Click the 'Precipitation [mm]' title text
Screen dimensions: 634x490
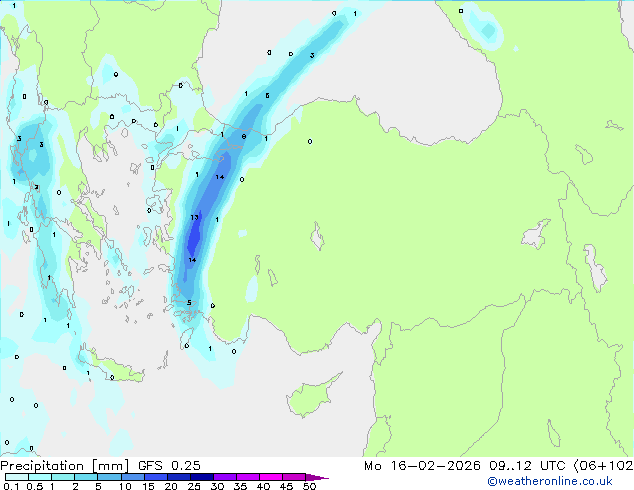point(65,466)
